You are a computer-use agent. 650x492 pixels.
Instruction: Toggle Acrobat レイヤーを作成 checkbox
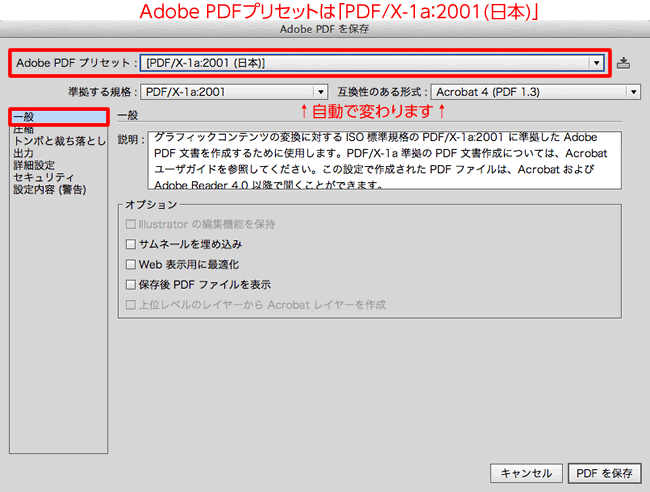(x=131, y=305)
